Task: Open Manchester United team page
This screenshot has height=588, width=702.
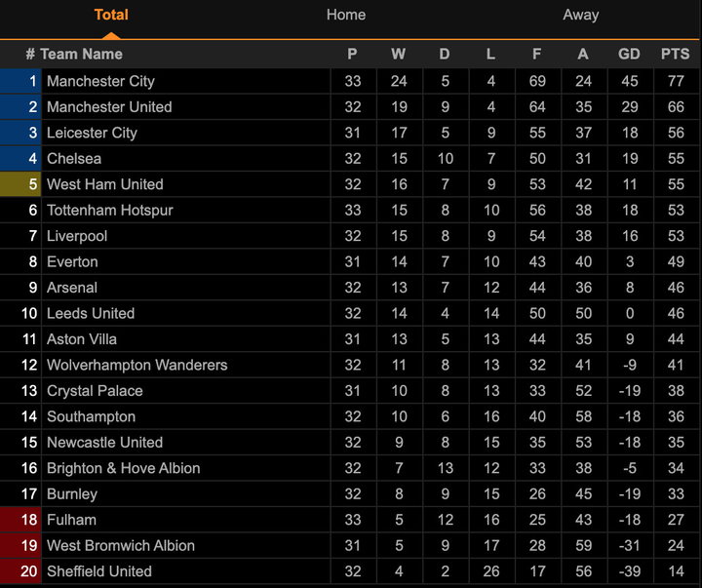Action: click(x=109, y=107)
